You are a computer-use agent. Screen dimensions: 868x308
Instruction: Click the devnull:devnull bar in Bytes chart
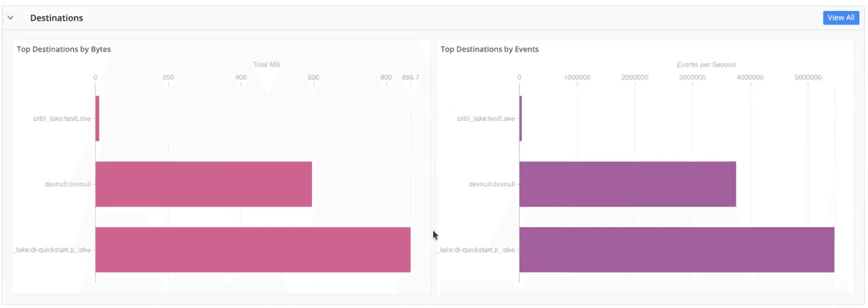[203, 184]
